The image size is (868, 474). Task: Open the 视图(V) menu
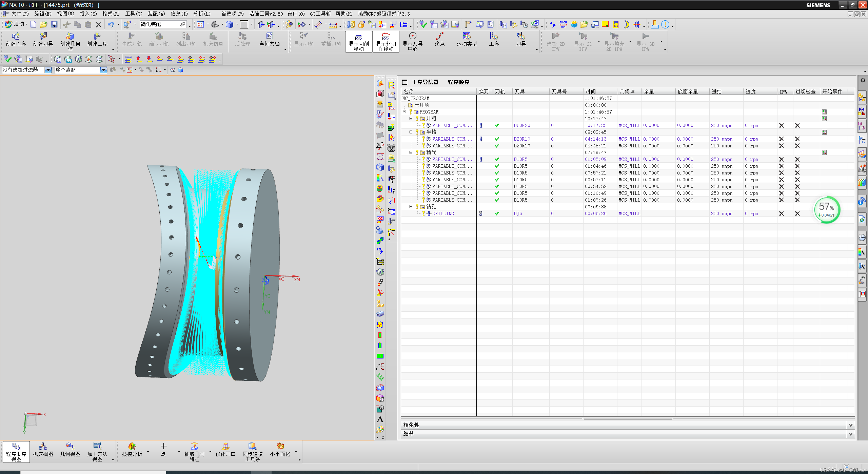coord(65,14)
